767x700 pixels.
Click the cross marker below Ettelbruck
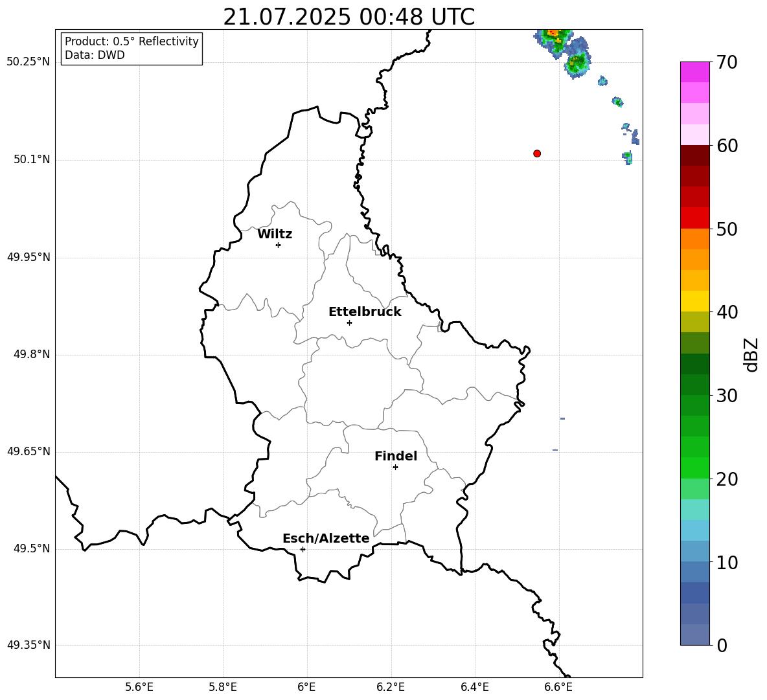[349, 322]
